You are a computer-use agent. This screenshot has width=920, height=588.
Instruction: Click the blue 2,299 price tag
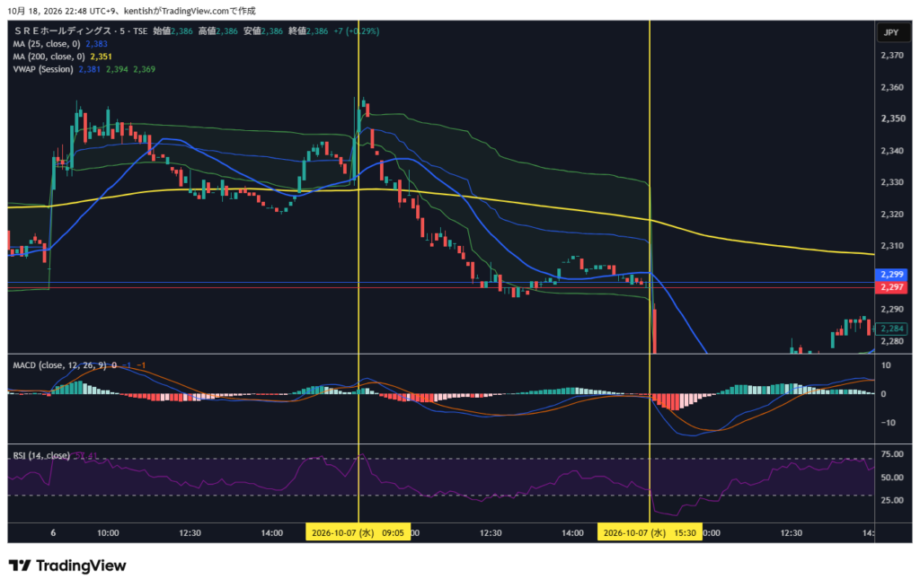coord(892,275)
